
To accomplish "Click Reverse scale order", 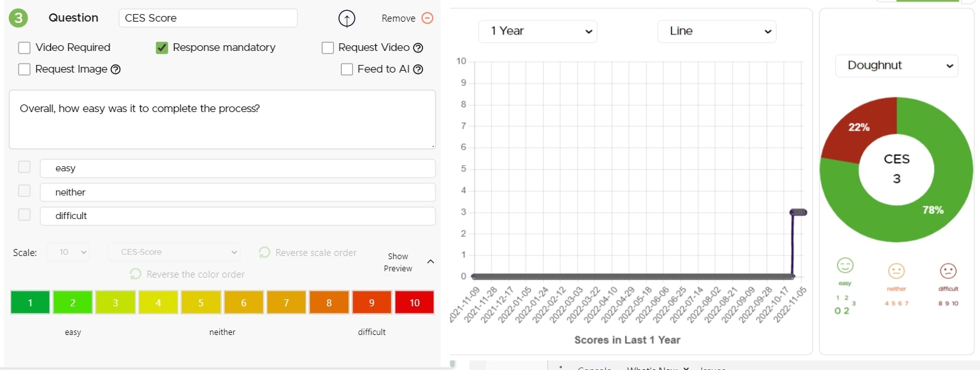I will point(308,253).
